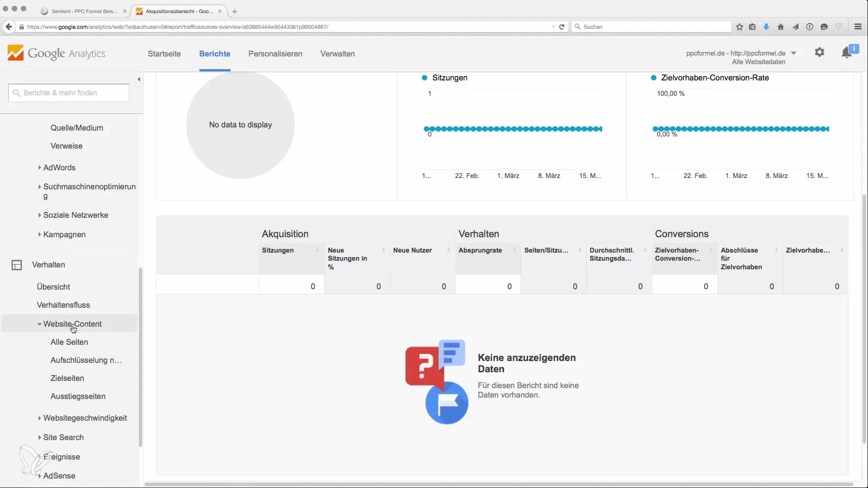The height and width of the screenshot is (488, 868).
Task: Sort the Absprungrate column arrow
Action: click(514, 250)
